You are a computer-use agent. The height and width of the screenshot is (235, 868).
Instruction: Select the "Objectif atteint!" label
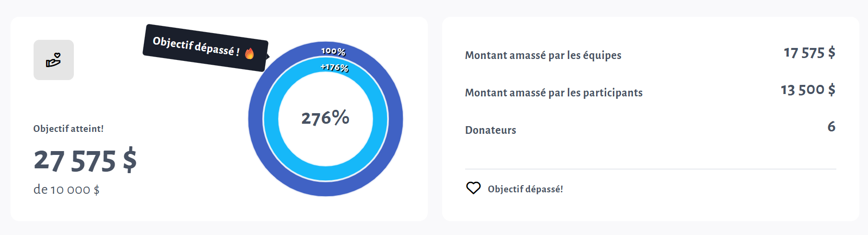point(69,129)
